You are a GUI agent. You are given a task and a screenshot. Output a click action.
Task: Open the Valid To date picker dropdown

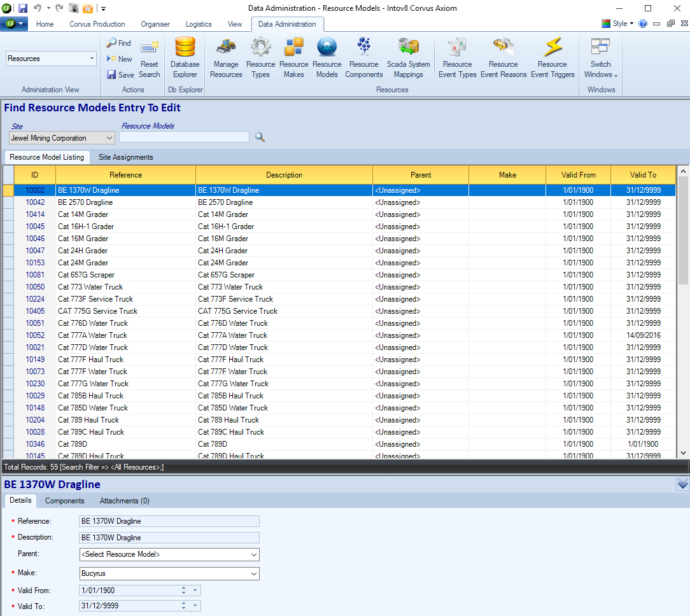point(195,606)
